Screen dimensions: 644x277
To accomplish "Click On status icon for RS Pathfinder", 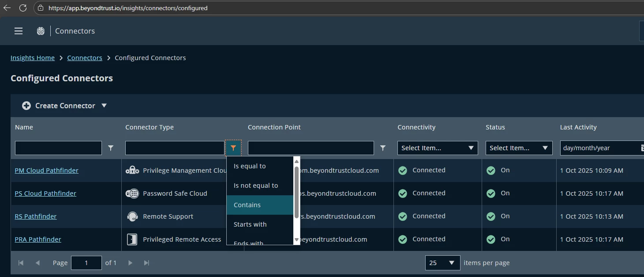I will [x=491, y=216].
